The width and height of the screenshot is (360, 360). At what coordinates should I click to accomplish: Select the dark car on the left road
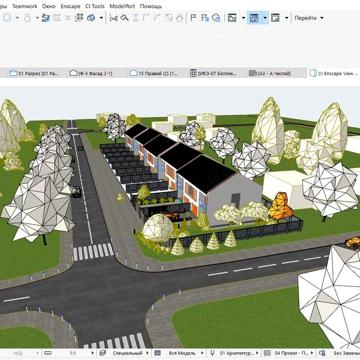tap(77, 191)
